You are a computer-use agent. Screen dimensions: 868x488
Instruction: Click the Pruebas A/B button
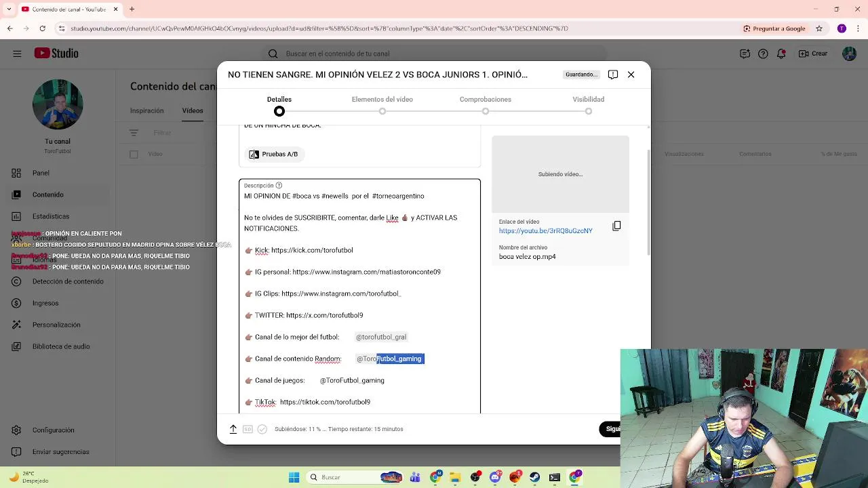pos(274,154)
